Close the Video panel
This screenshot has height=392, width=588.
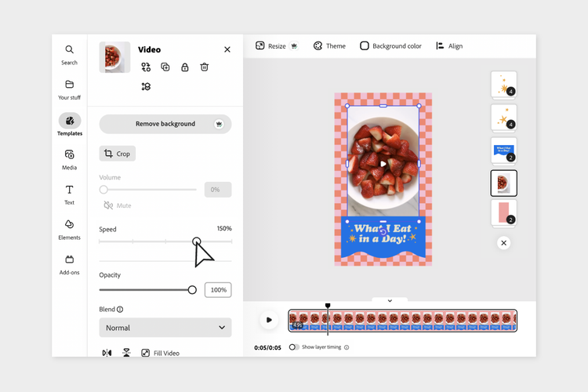(x=227, y=49)
